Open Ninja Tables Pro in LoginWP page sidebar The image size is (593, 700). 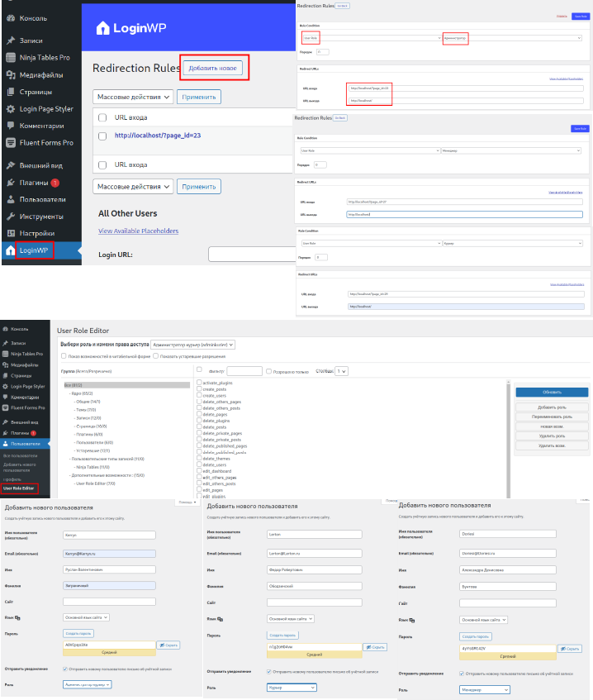tap(45, 58)
